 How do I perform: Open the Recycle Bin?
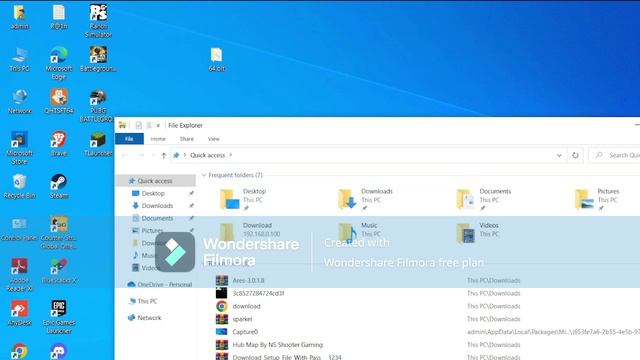point(19,187)
